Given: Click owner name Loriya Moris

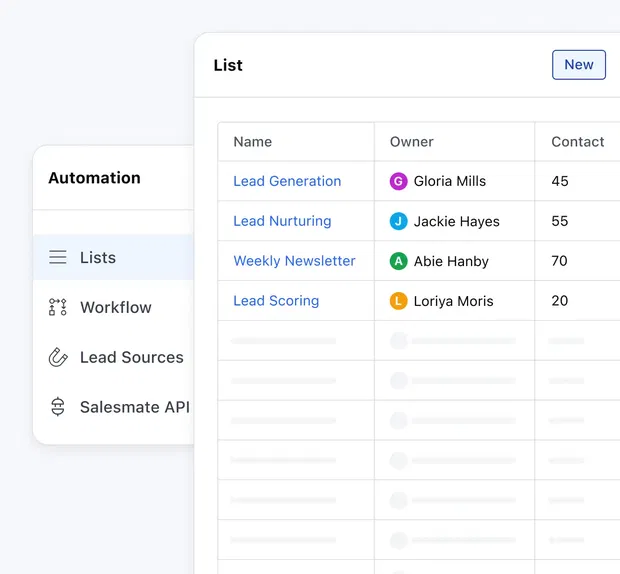Looking at the screenshot, I should coord(454,301).
